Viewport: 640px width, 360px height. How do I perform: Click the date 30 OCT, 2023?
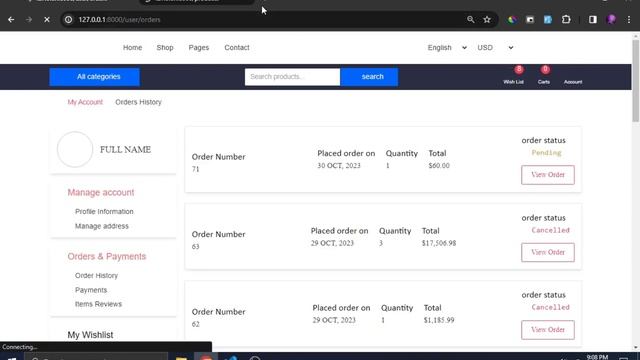coord(339,166)
